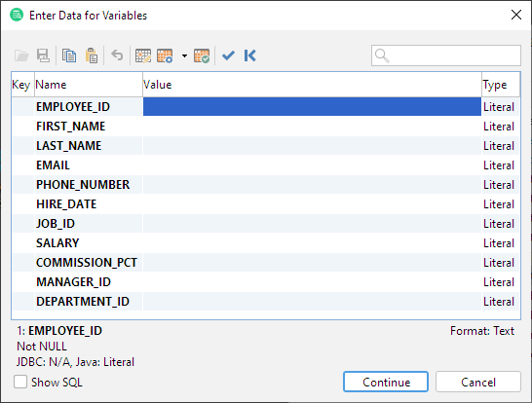Click the save disk icon in toolbar
This screenshot has height=403, width=532.
pos(43,55)
